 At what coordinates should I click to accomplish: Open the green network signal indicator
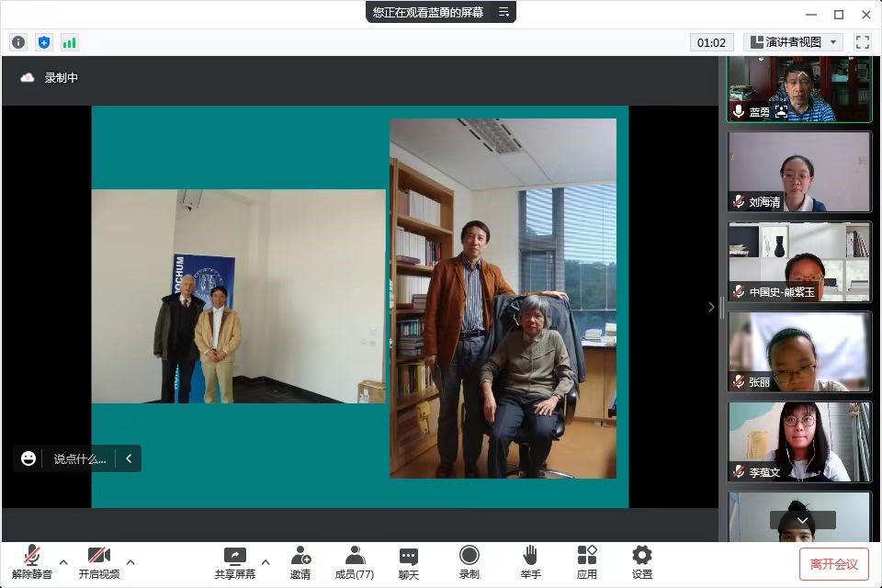coord(70,42)
